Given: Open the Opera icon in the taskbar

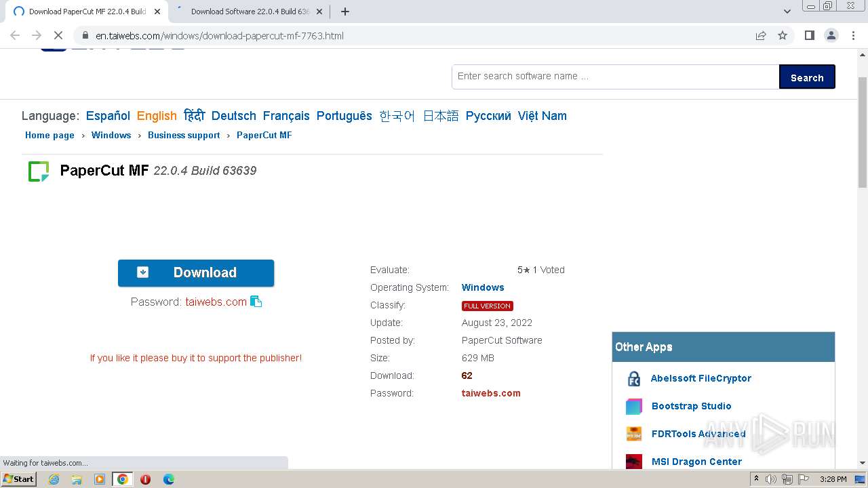Looking at the screenshot, I should (146, 479).
